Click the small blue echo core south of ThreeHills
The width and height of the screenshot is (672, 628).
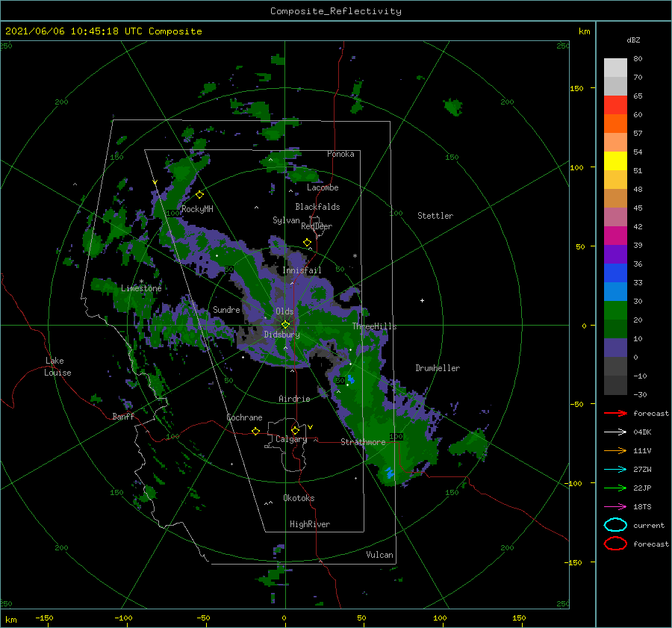(351, 379)
